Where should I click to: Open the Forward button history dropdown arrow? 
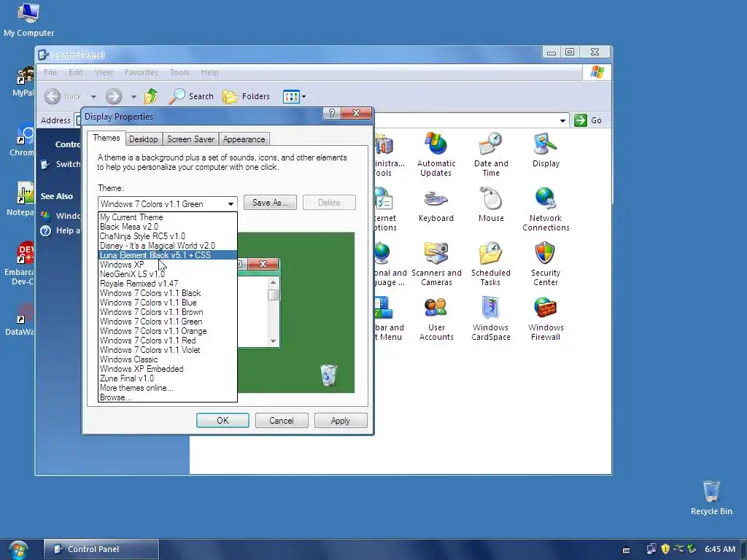[133, 97]
